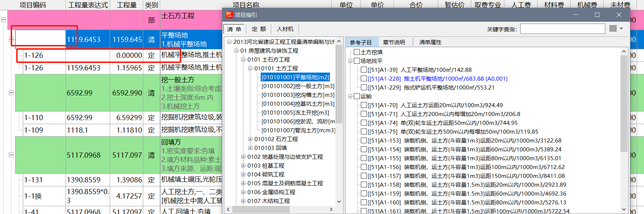
Task: Click the gray search icon beside keyword field
Action: point(613,28)
